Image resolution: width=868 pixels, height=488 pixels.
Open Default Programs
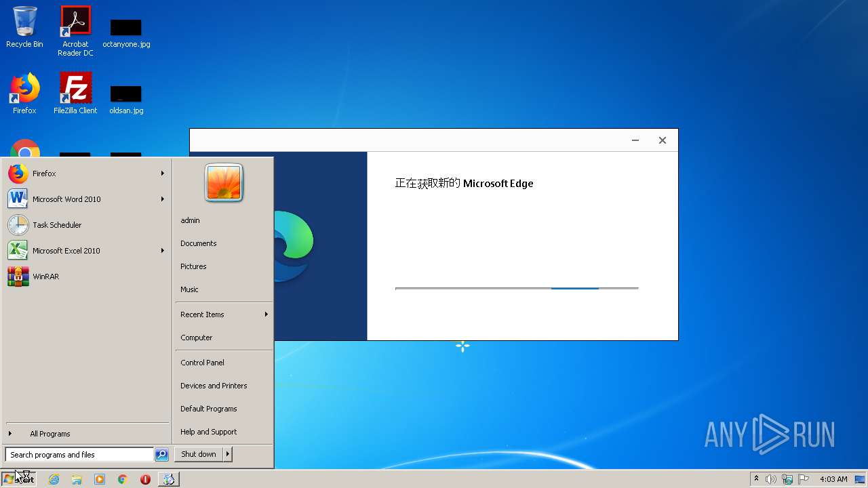coord(224,409)
